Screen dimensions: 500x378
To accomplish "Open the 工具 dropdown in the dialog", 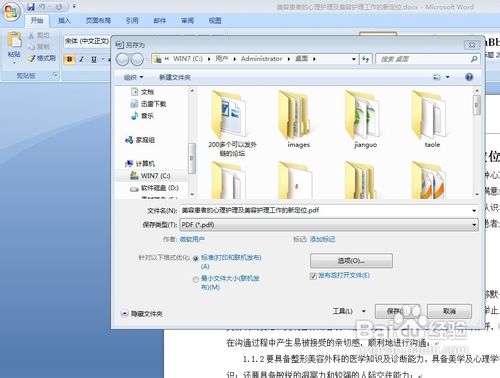I will click(349, 311).
